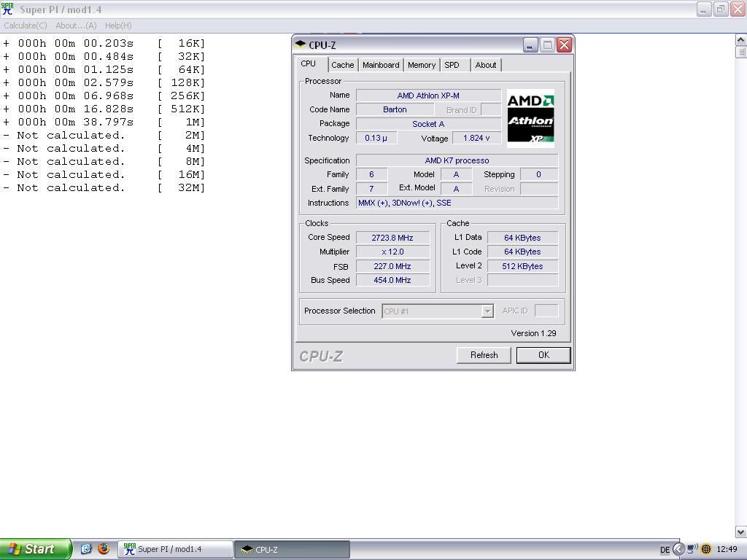
Task: Click scrollbar up arrow in Super PI
Action: pyautogui.click(x=741, y=39)
